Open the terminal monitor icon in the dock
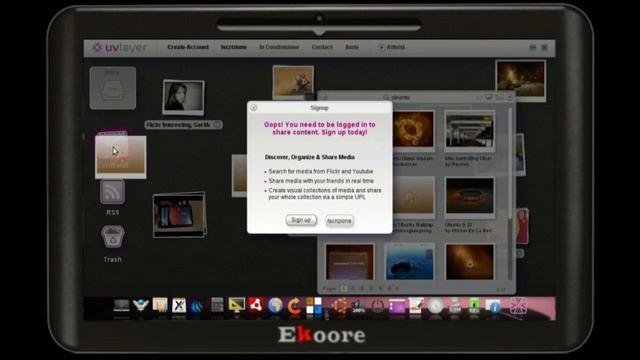Screen dimensions: 640x360 pos(121,305)
